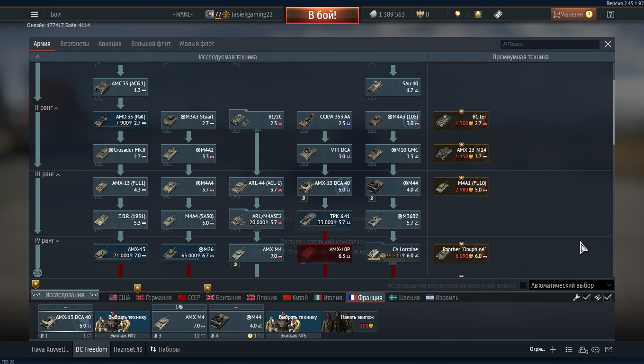Open the help question mark icon
Viewport: 644px width, 364px height.
tap(610, 14)
